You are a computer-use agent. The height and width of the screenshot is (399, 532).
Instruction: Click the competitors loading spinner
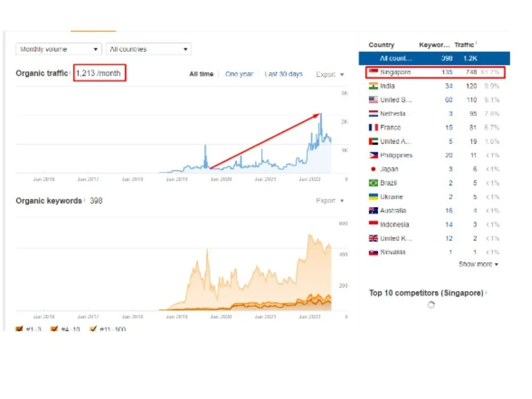431,305
